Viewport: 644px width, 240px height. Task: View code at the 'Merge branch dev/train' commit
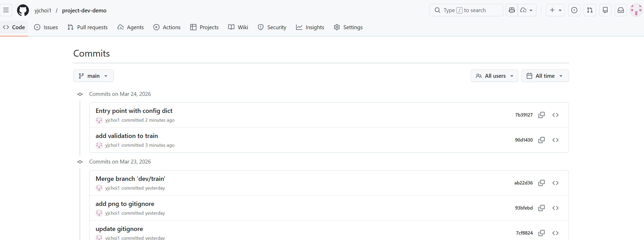coord(556,183)
